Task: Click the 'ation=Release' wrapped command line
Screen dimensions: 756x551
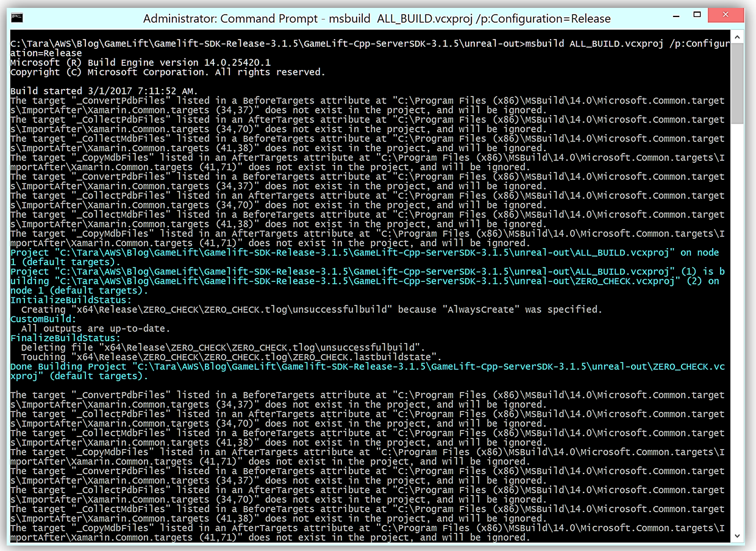Action: (x=46, y=53)
